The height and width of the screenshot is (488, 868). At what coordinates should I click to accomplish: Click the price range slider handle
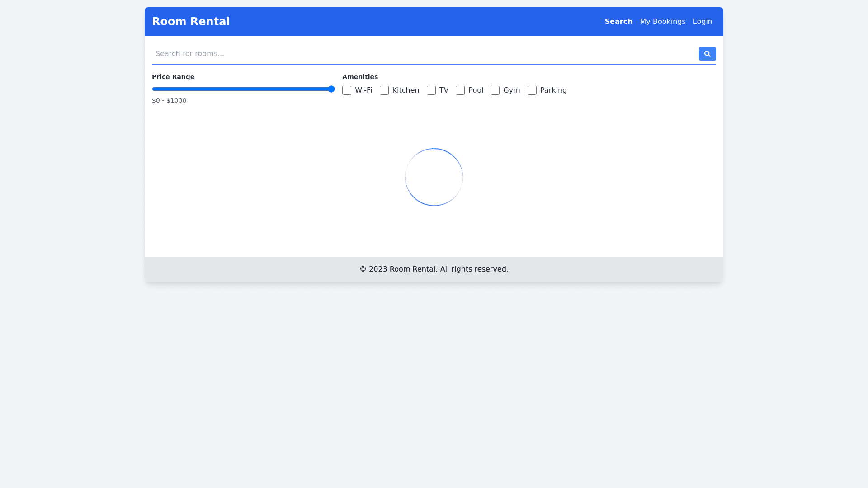click(331, 89)
